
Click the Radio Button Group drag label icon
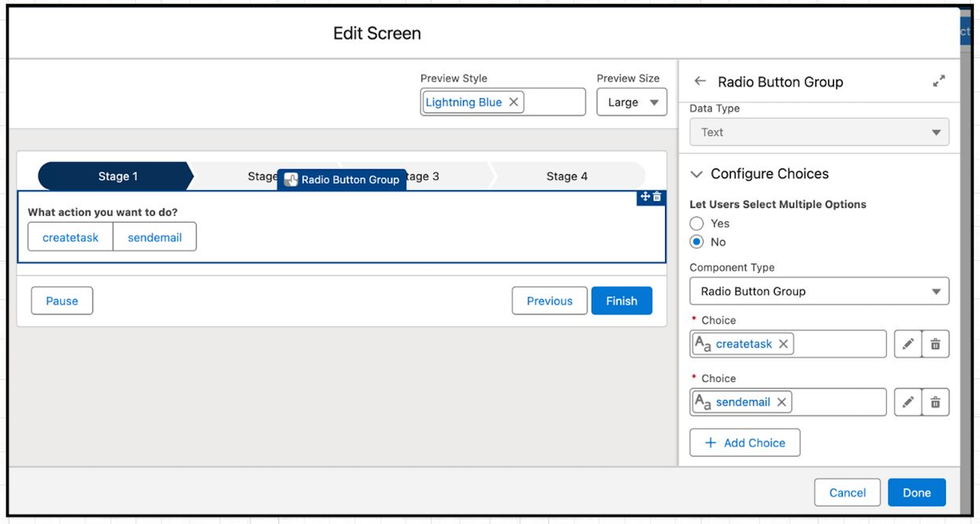coord(291,179)
